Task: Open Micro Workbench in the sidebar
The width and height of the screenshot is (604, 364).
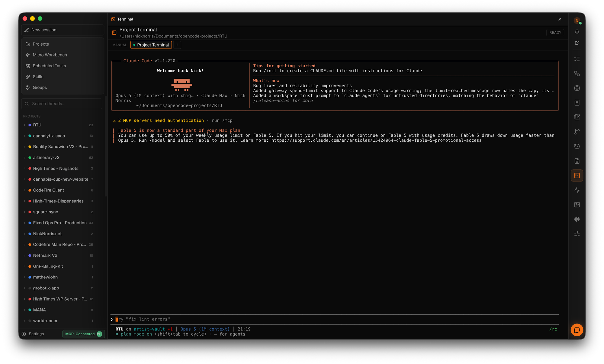Action: click(x=63, y=55)
